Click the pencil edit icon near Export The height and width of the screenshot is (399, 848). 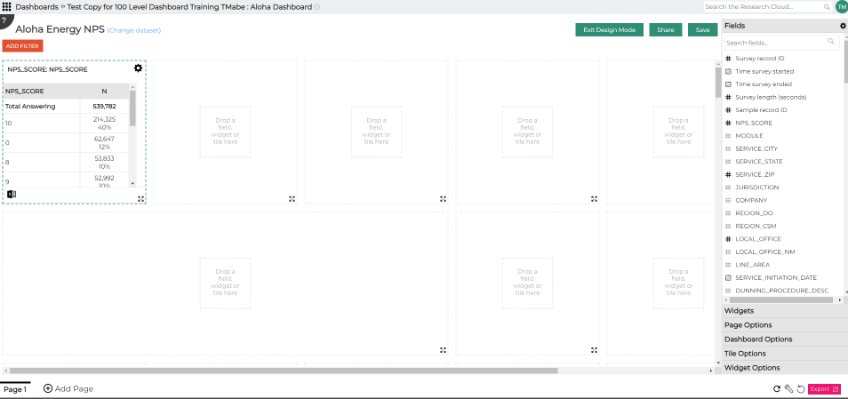(x=789, y=389)
